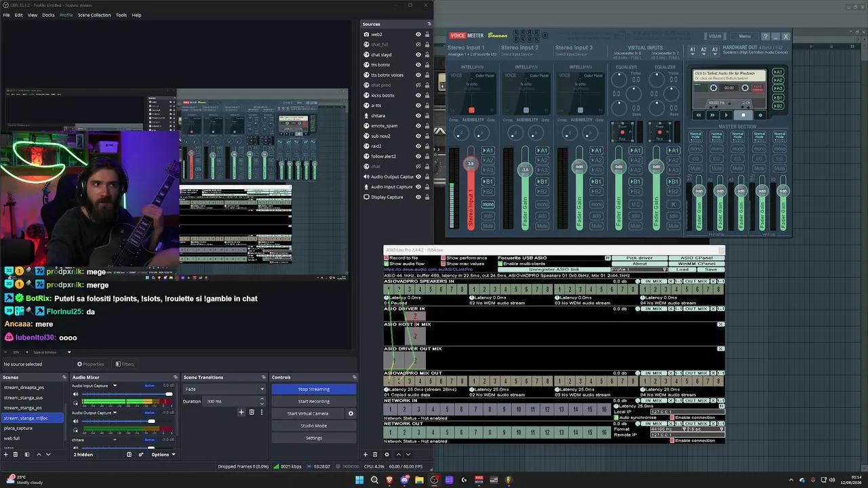The height and width of the screenshot is (488, 868).
Task: Open transition properties three-dot menu
Action: point(262,412)
